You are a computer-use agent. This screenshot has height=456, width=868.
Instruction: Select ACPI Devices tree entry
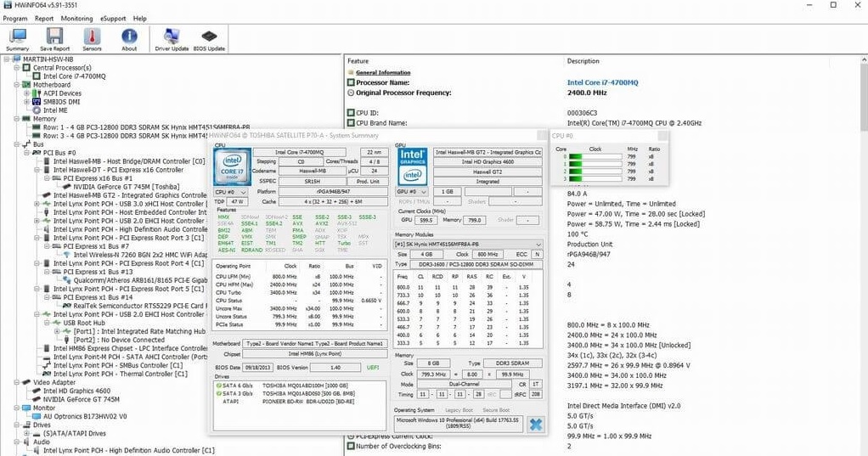[62, 93]
